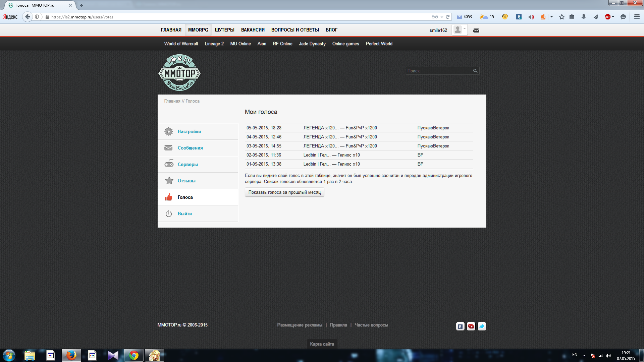Image resolution: width=644 pixels, height=362 pixels.
Task: Click the browser reload icon
Action: (447, 17)
